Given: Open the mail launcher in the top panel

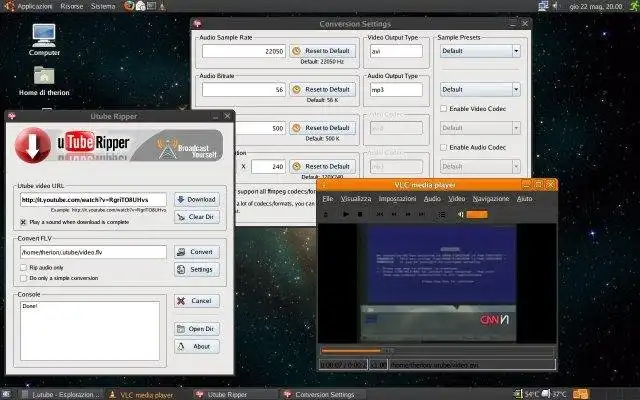Looking at the screenshot, I should [x=140, y=6].
